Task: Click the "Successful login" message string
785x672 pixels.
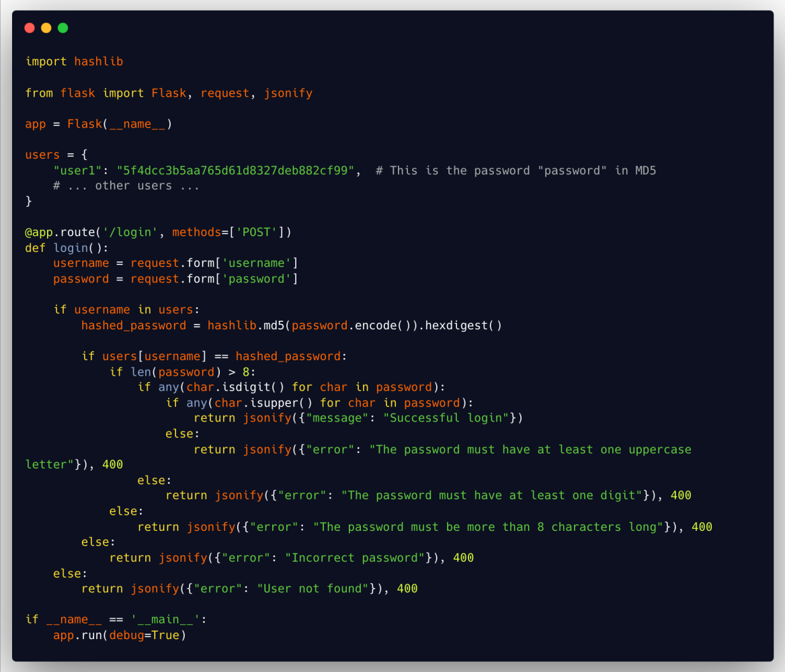Action: click(446, 418)
